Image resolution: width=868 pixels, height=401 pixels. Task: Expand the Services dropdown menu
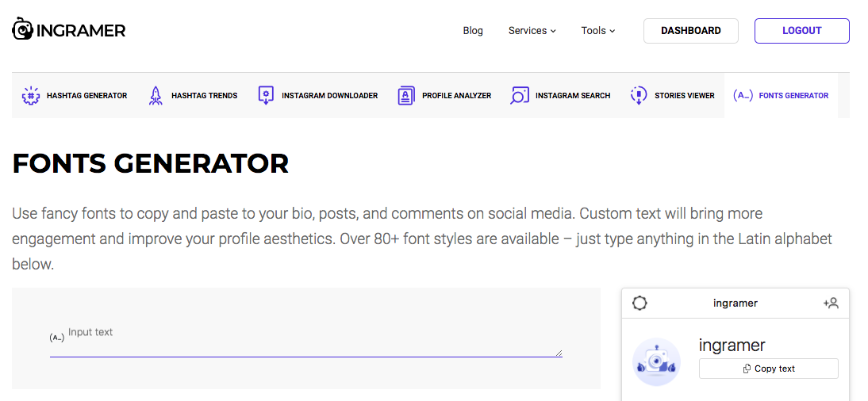532,30
